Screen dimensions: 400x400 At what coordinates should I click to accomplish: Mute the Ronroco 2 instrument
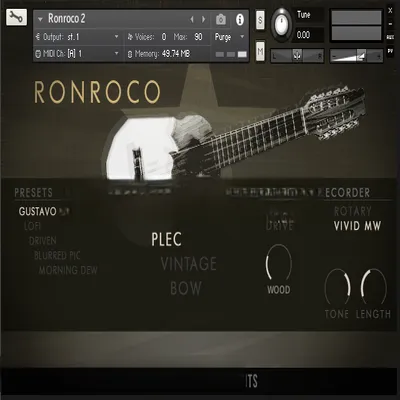coord(260,51)
